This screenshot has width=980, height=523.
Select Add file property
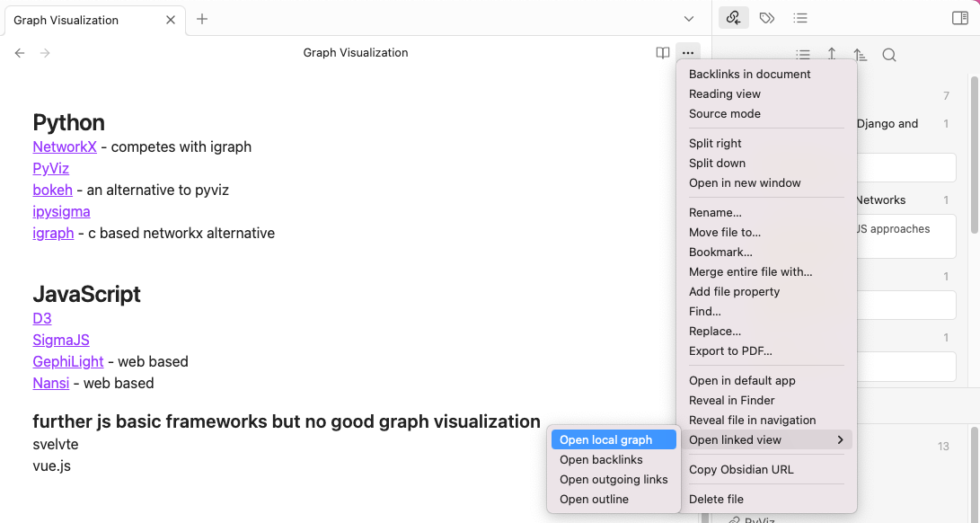(766, 291)
